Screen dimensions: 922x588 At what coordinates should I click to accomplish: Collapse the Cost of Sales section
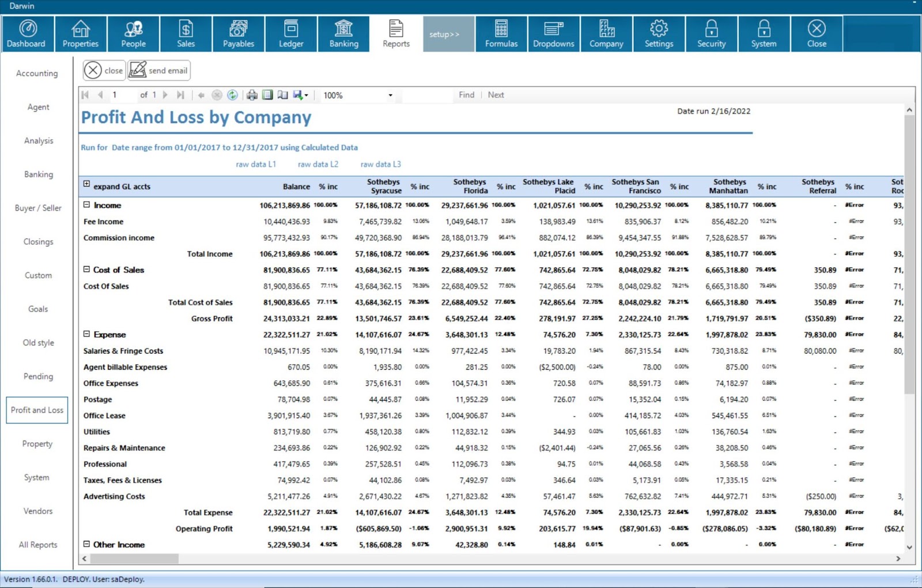pos(86,269)
